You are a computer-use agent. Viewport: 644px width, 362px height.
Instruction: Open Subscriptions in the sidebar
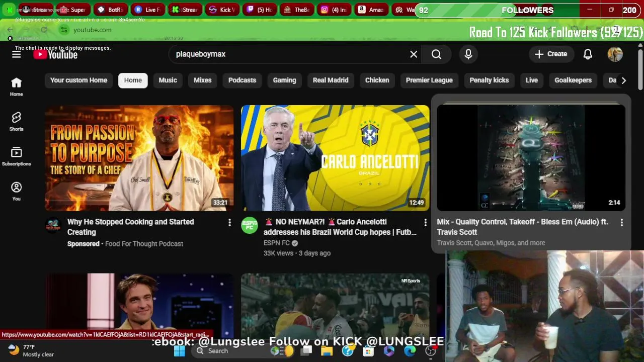17,156
